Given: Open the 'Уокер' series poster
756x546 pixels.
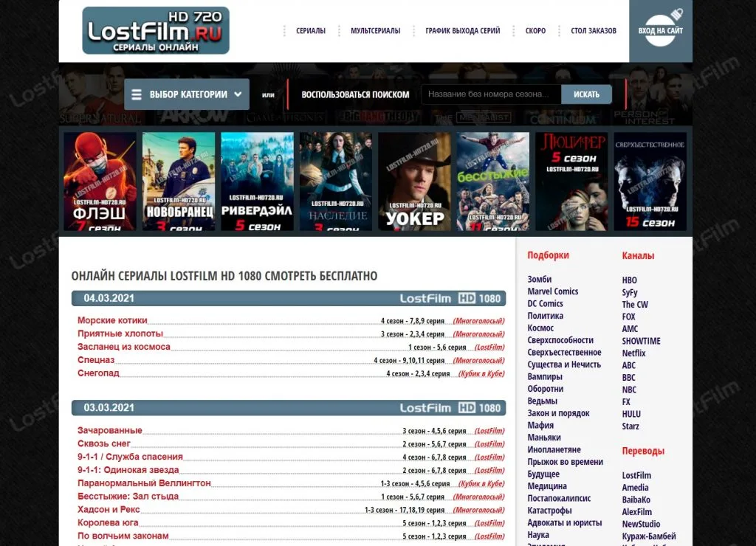Looking at the screenshot, I should [414, 182].
